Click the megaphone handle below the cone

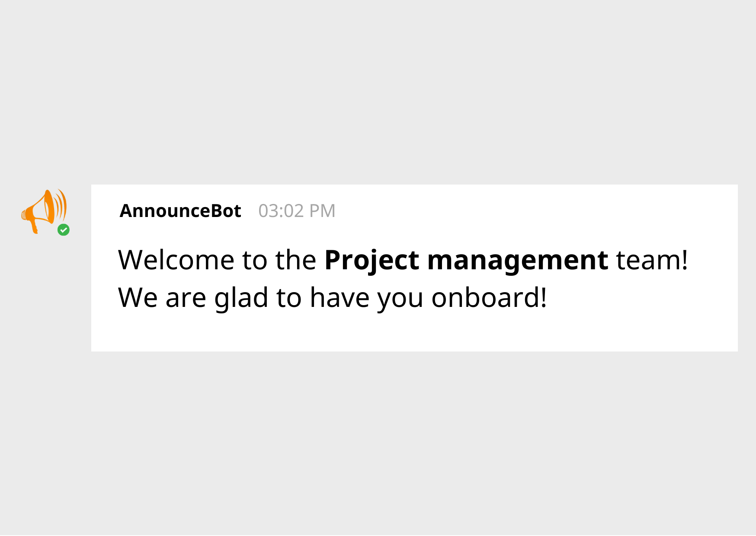pos(34,227)
